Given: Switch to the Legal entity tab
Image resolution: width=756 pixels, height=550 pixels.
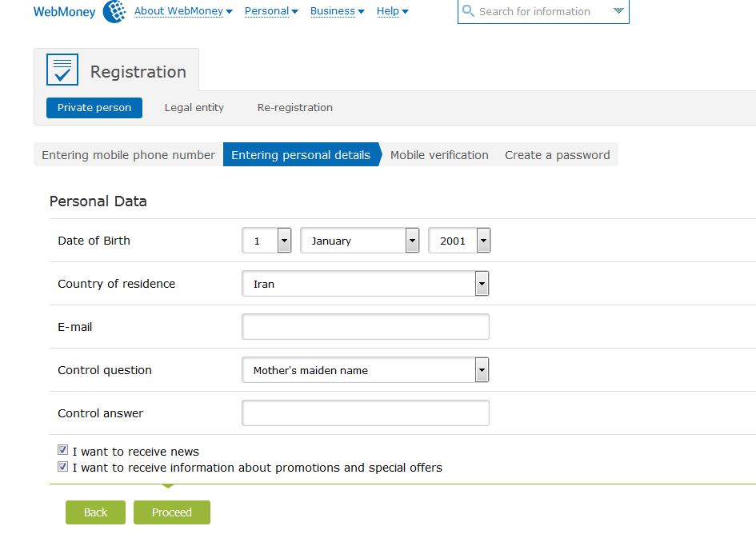Looking at the screenshot, I should [194, 108].
